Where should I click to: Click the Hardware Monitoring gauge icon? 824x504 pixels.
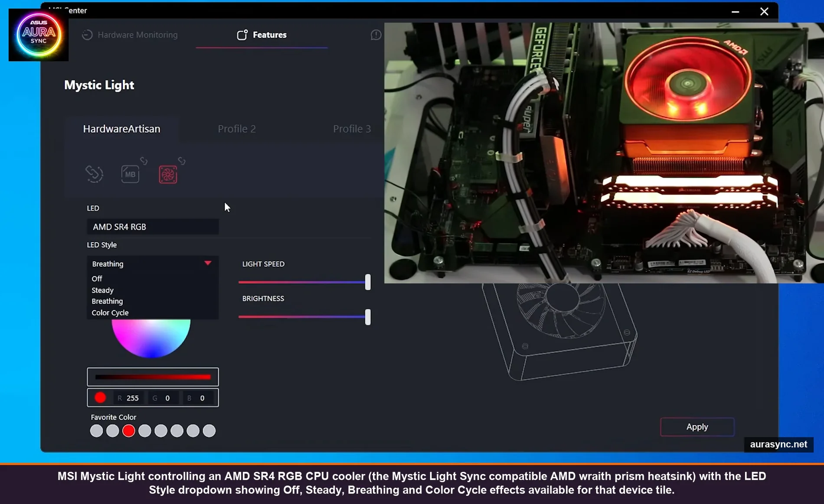(x=88, y=35)
